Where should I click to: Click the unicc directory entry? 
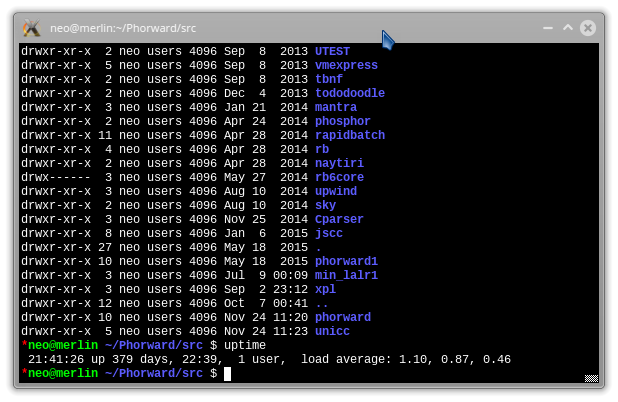[332, 331]
